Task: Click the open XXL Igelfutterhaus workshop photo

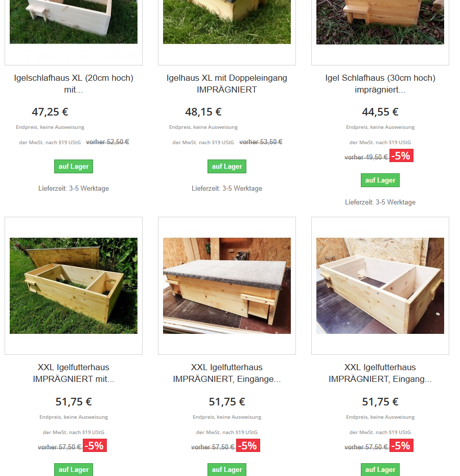Action: [380, 286]
